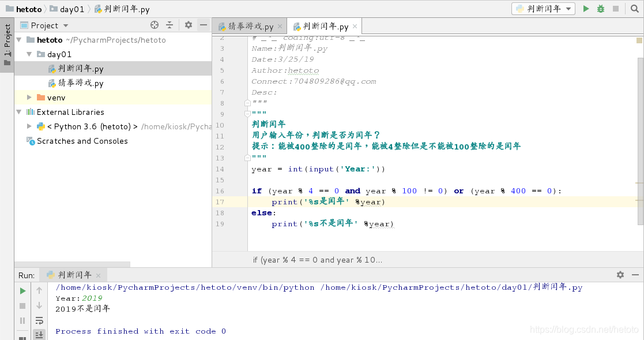Hide the Project tool window
Image resolution: width=644 pixels, height=340 pixels.
click(204, 25)
